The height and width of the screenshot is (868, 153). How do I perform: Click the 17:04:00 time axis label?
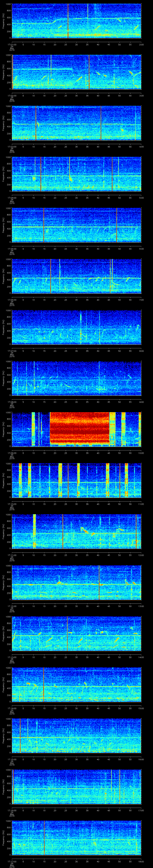coord(12,197)
